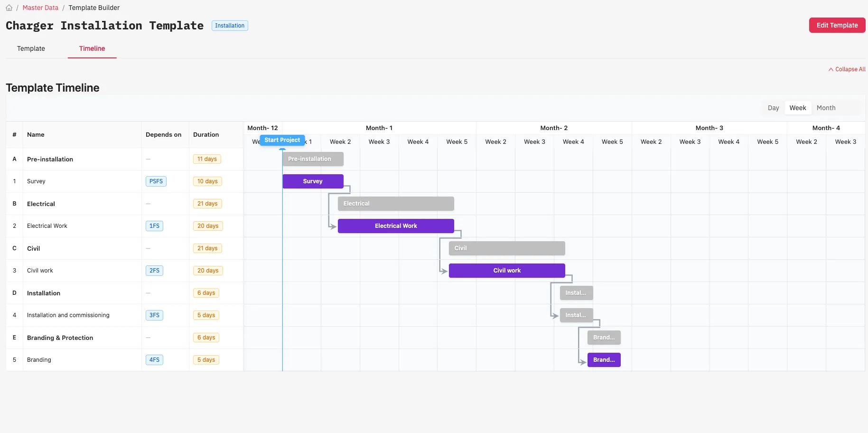The image size is (868, 433).
Task: Click the Pre-installation row name
Action: tap(50, 159)
